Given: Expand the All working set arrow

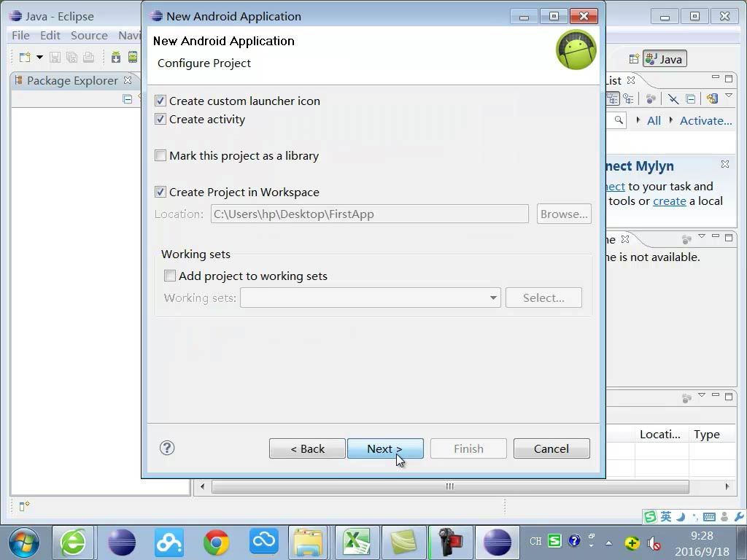Looking at the screenshot, I should coord(638,120).
